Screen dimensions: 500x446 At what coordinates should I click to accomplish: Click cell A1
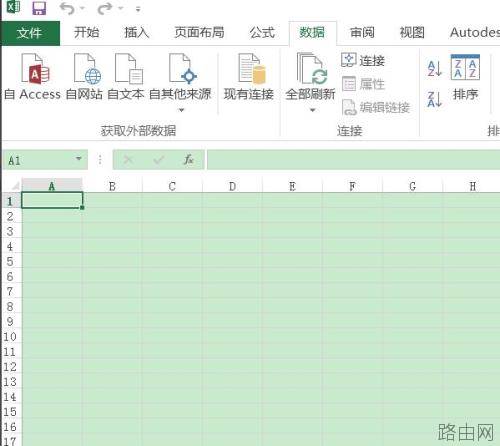click(x=52, y=201)
